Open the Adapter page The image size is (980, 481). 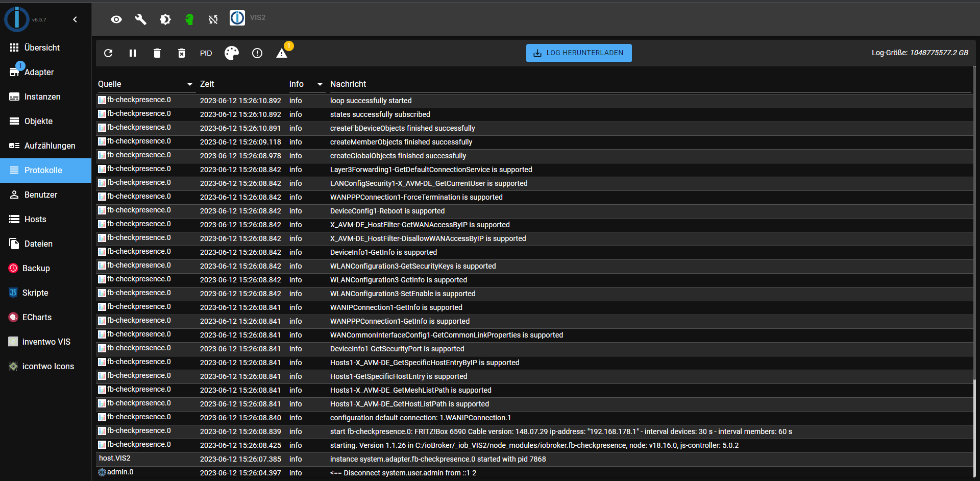pyautogui.click(x=46, y=72)
